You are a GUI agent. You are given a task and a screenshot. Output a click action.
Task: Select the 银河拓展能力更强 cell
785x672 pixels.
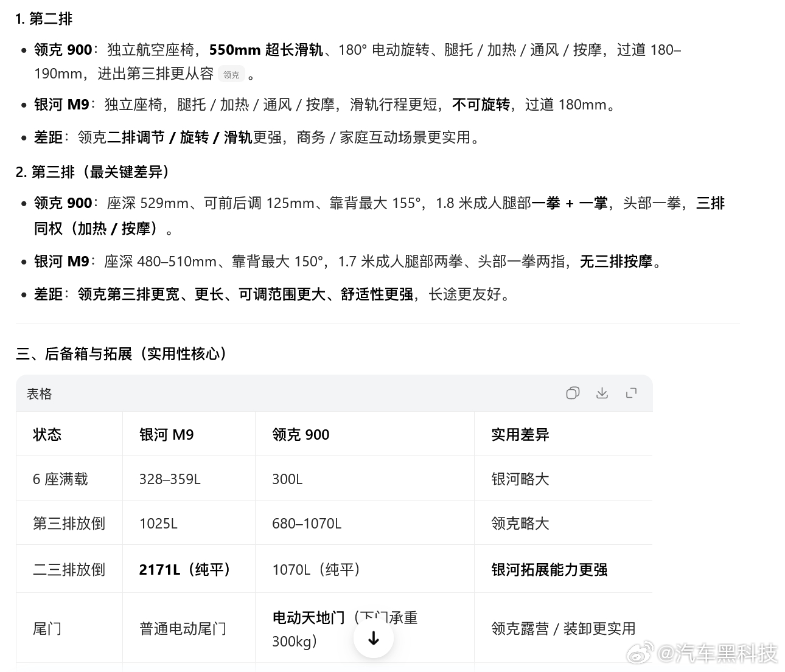549,569
